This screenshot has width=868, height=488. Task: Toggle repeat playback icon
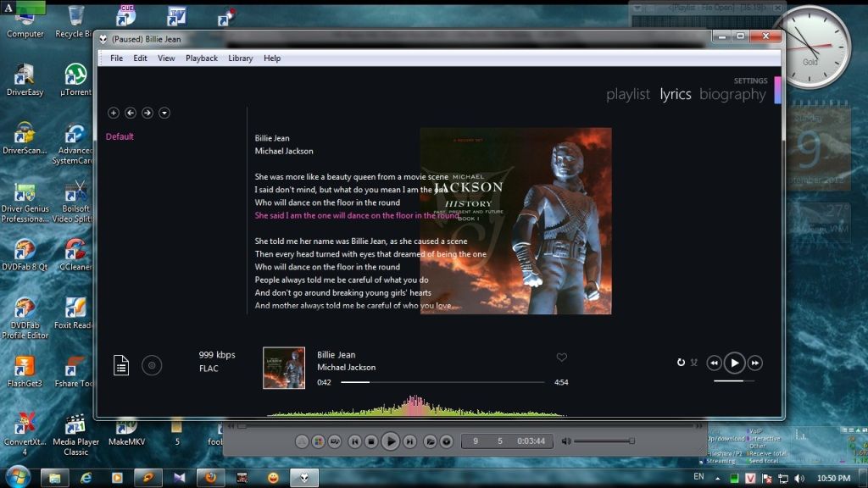click(681, 363)
